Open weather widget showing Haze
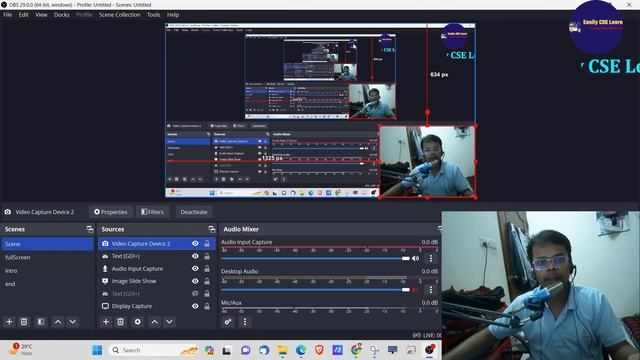Screen dimensions: 640x360 point(21,349)
